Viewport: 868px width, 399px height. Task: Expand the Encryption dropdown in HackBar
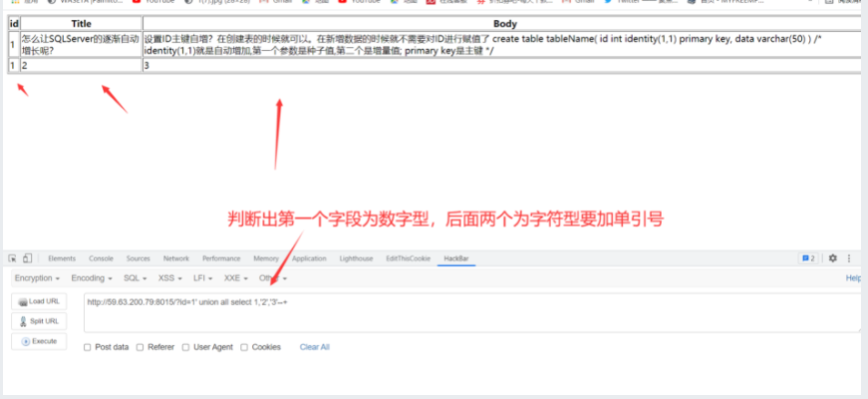37,278
